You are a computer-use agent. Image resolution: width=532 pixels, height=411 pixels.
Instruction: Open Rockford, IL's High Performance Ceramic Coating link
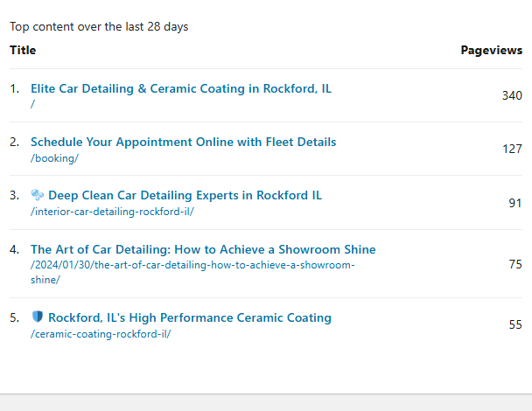point(189,318)
